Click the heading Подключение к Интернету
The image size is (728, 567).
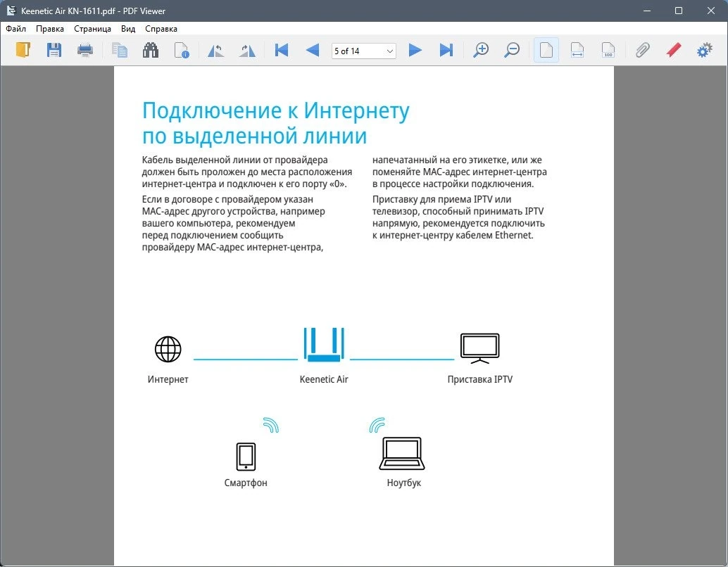276,111
